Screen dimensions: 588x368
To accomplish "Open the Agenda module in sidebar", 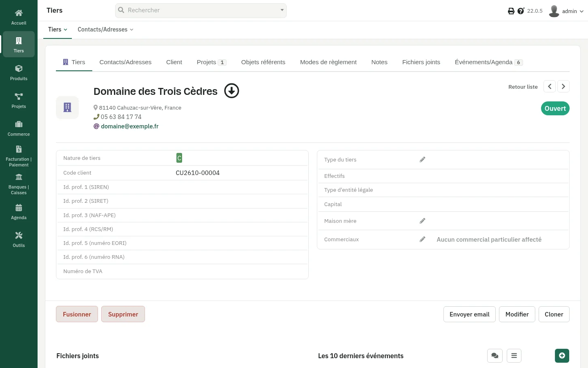I will [x=19, y=212].
